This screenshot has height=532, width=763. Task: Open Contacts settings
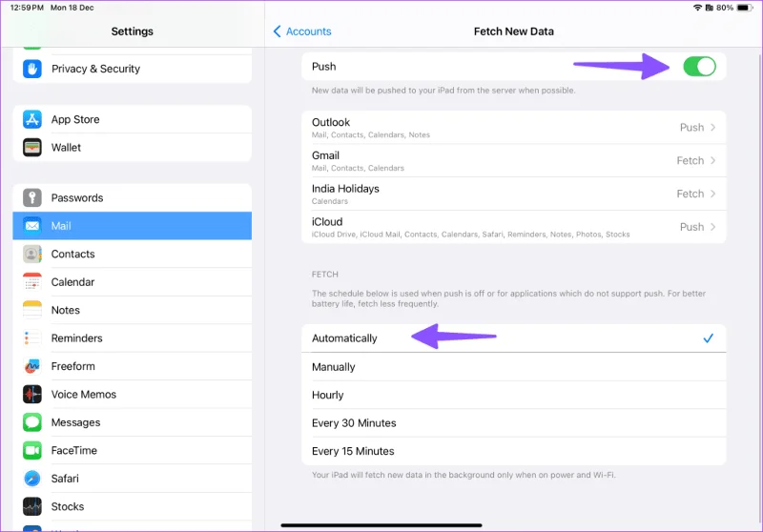pos(132,254)
